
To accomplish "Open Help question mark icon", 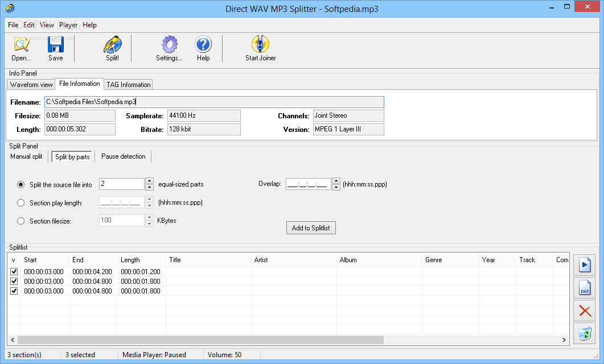I will tap(203, 48).
